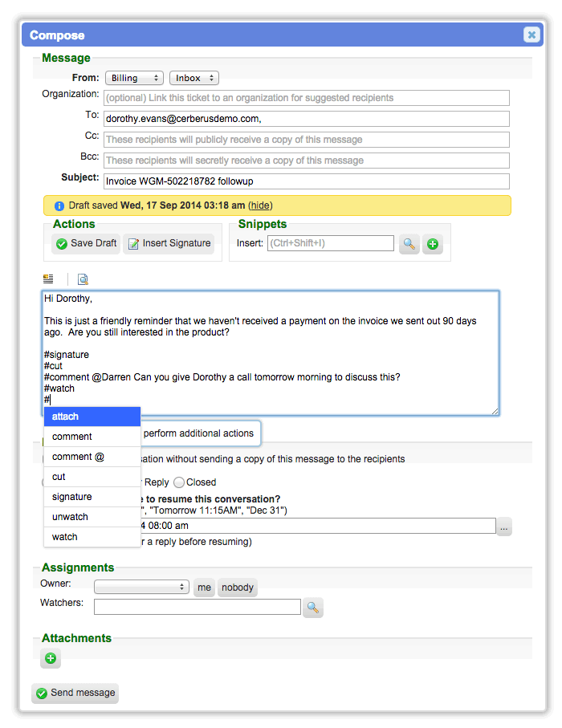Select signature from the autocomplete menu
The width and height of the screenshot is (562, 728).
[92, 497]
